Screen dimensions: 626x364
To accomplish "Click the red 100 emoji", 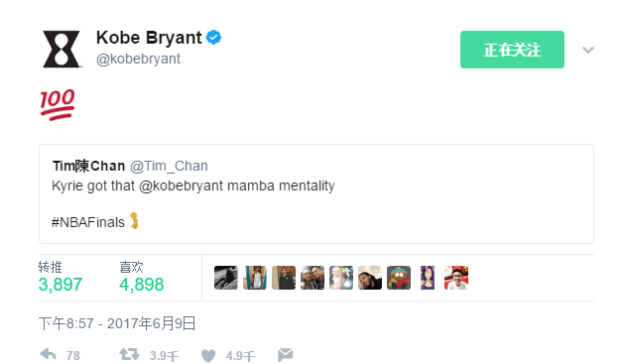I will click(x=58, y=104).
